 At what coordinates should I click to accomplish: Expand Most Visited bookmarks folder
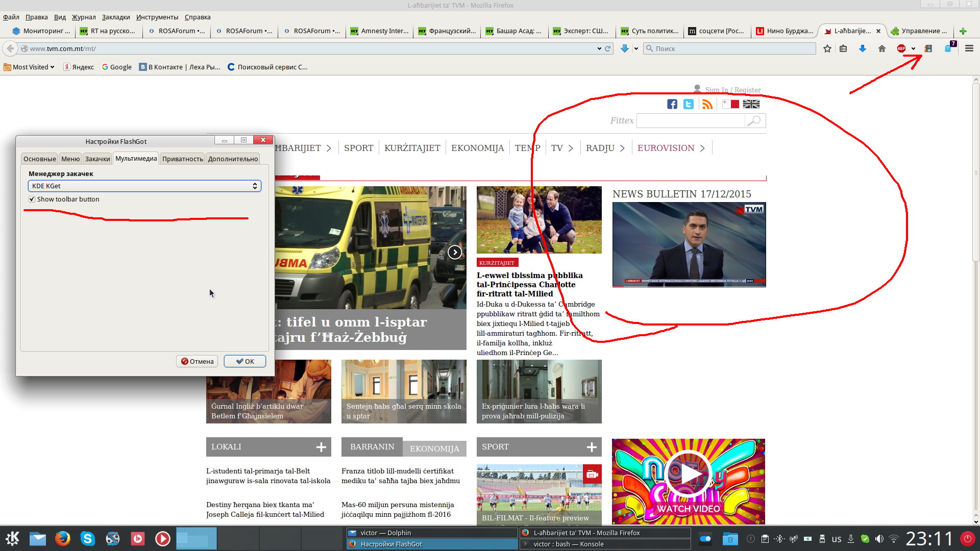[x=29, y=67]
